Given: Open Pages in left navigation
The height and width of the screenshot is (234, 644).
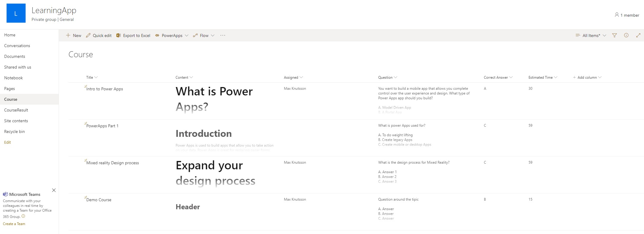Looking at the screenshot, I should point(10,89).
